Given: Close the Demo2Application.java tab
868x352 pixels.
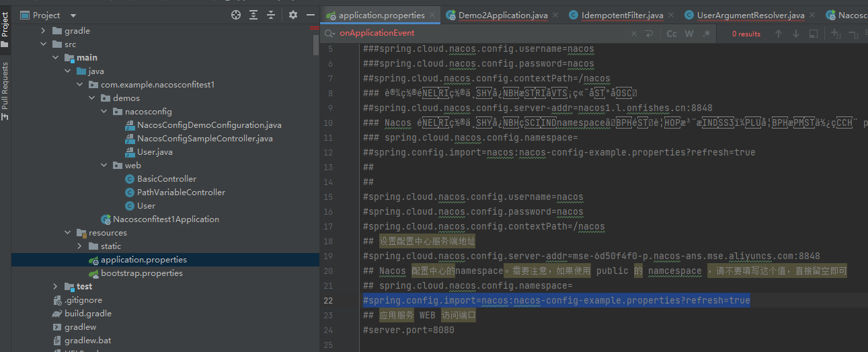Looking at the screenshot, I should (x=556, y=15).
